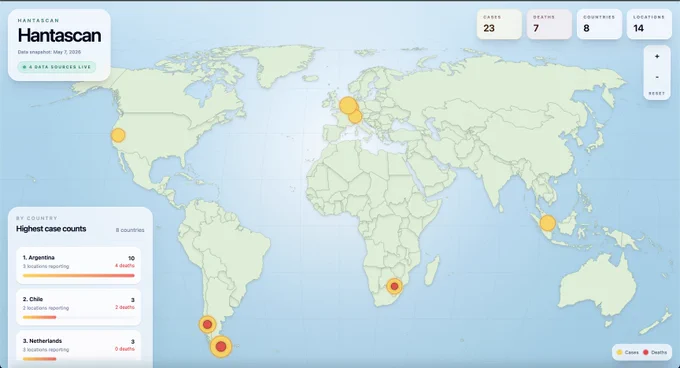This screenshot has width=680, height=368.
Task: Click the '8 countries' label
Action: tap(130, 230)
